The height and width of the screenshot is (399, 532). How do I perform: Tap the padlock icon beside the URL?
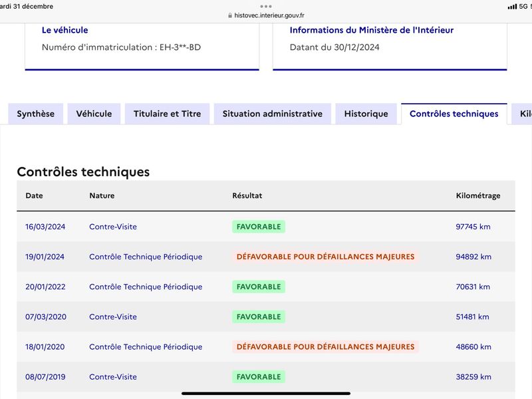click(230, 15)
